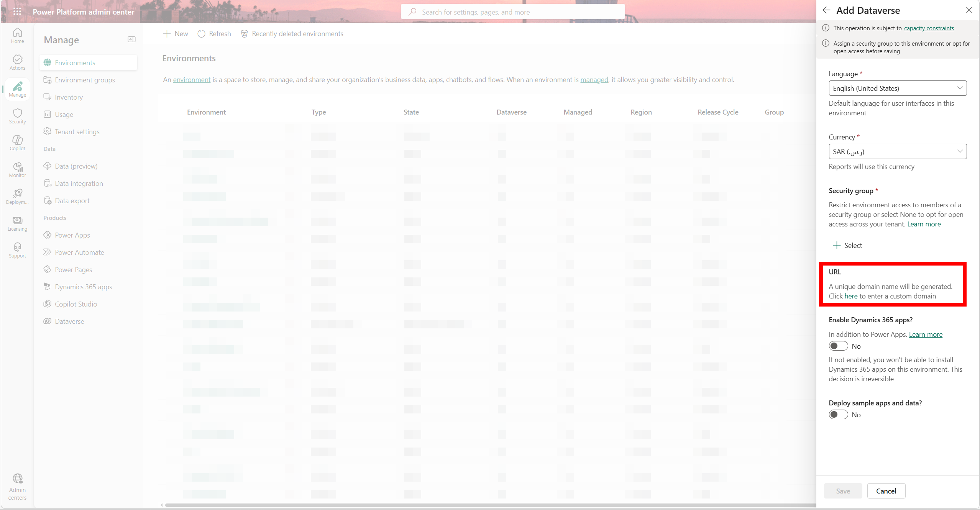This screenshot has height=510, width=980.
Task: Open Monitor in left rail
Action: [x=17, y=170]
